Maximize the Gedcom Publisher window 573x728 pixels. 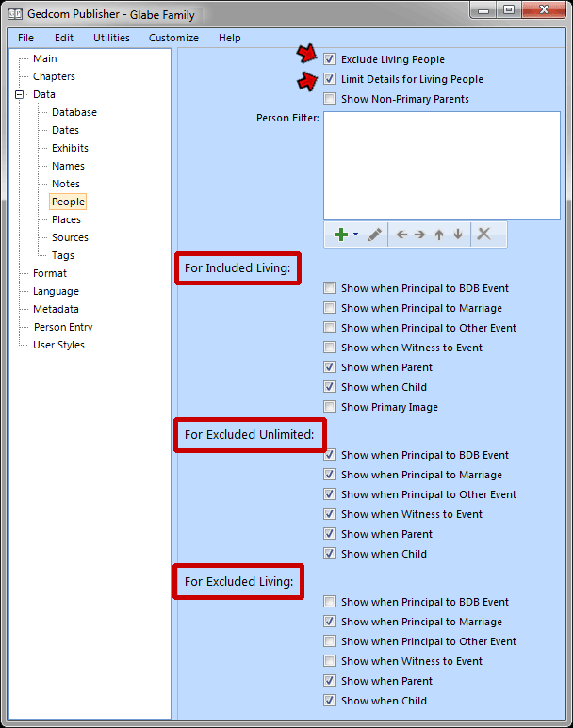tap(509, 10)
